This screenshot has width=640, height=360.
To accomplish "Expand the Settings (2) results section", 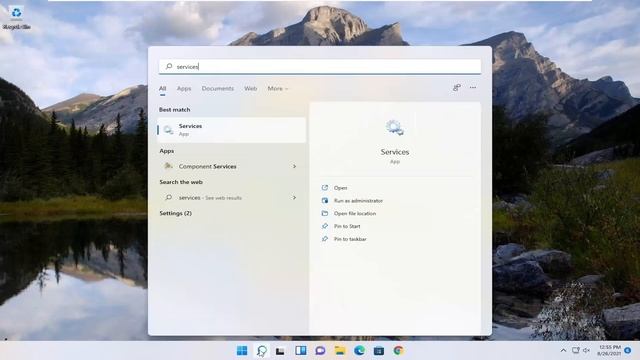I will [x=176, y=213].
